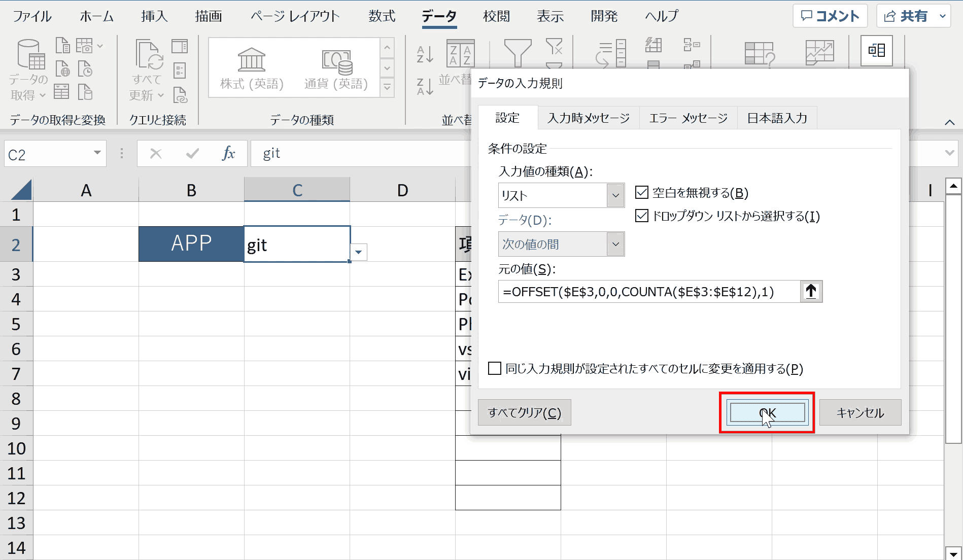Click the キャンセル button
Viewport: 963px width, 560px height.
point(860,412)
